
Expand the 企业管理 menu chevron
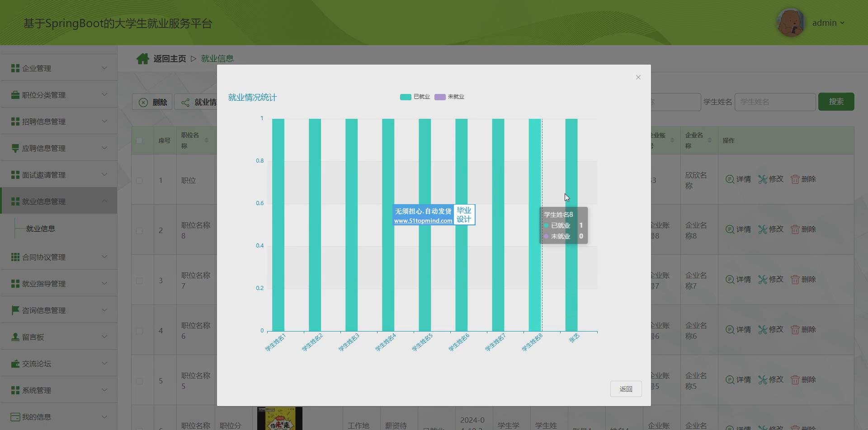pyautogui.click(x=104, y=68)
